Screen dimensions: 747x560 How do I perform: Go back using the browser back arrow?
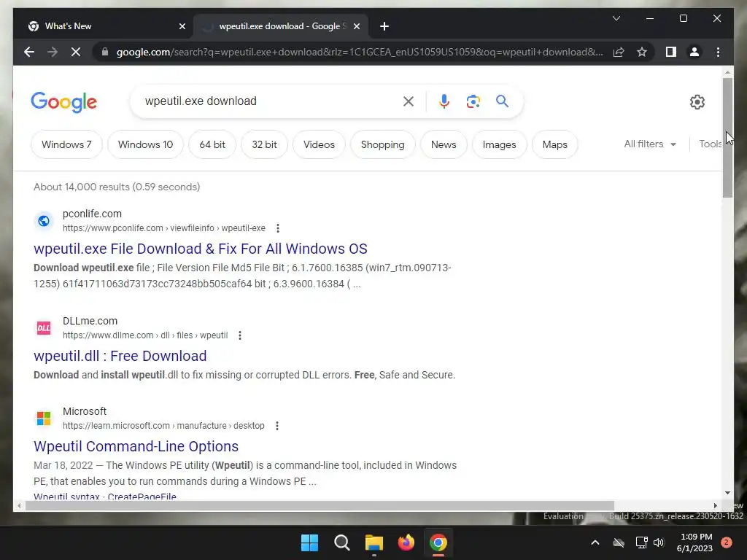tap(29, 52)
